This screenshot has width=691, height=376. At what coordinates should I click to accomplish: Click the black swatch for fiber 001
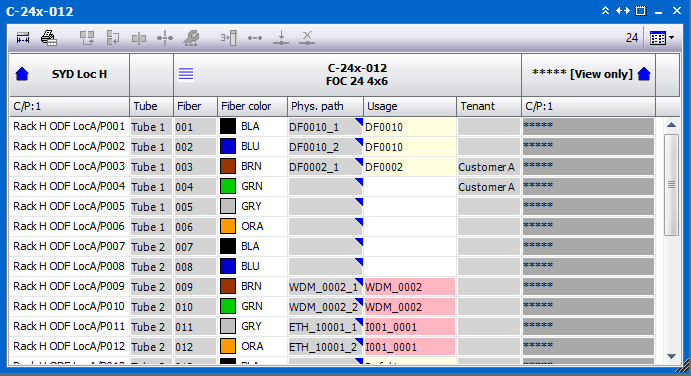tap(228, 127)
